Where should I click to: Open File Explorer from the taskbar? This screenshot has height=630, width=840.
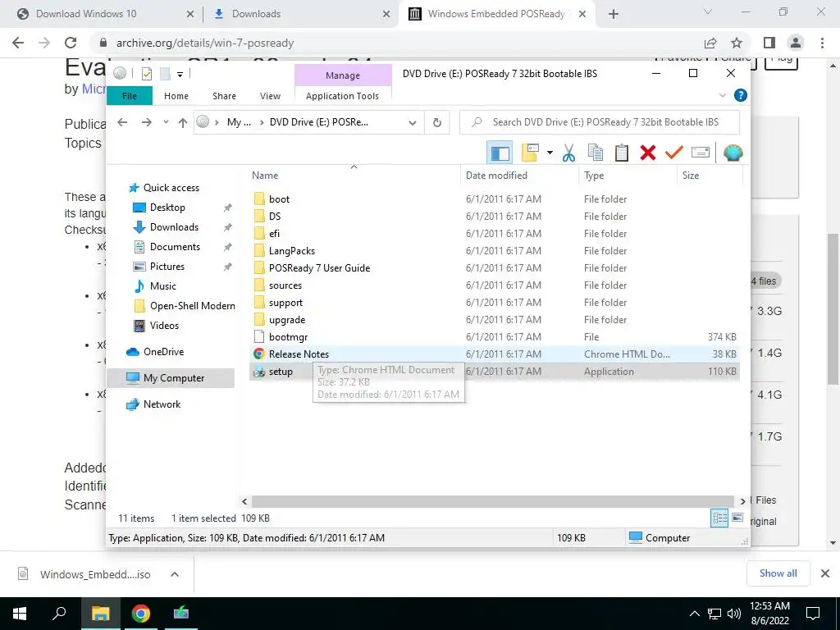pyautogui.click(x=100, y=614)
